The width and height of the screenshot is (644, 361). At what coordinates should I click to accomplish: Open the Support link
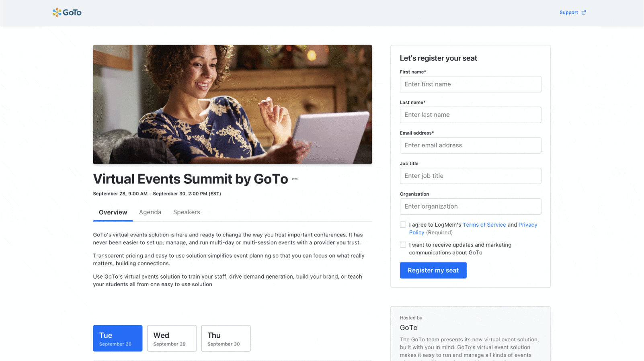click(568, 12)
